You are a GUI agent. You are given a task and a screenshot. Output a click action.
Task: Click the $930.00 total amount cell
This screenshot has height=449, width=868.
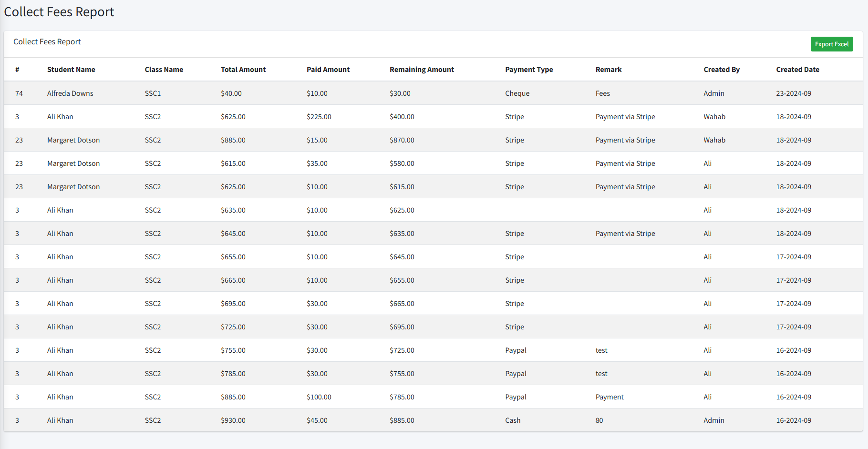[x=233, y=420]
